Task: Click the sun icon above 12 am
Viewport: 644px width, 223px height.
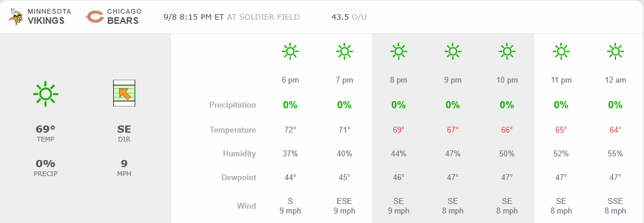Action: (615, 51)
